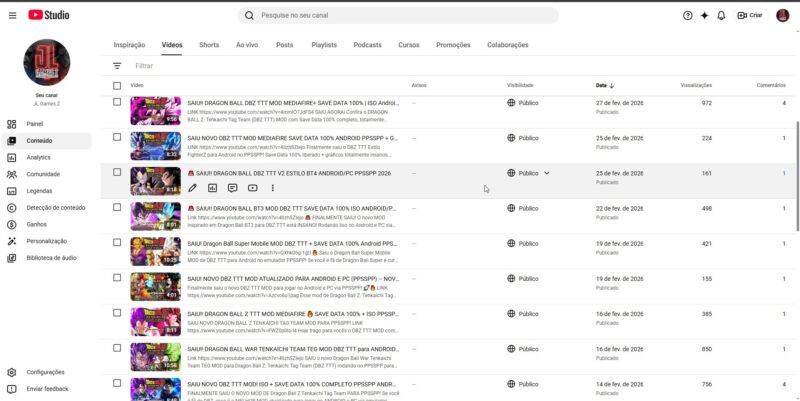Click the Criar button

pyautogui.click(x=750, y=15)
